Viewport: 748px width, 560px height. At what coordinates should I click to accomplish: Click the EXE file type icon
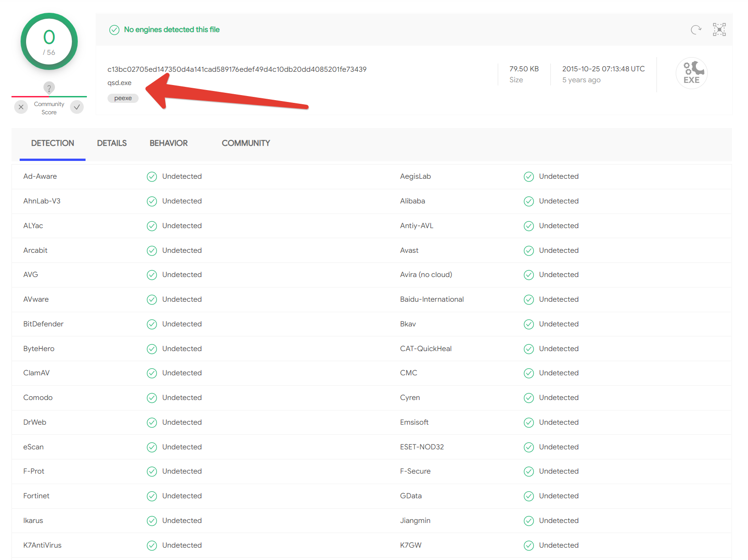(692, 73)
